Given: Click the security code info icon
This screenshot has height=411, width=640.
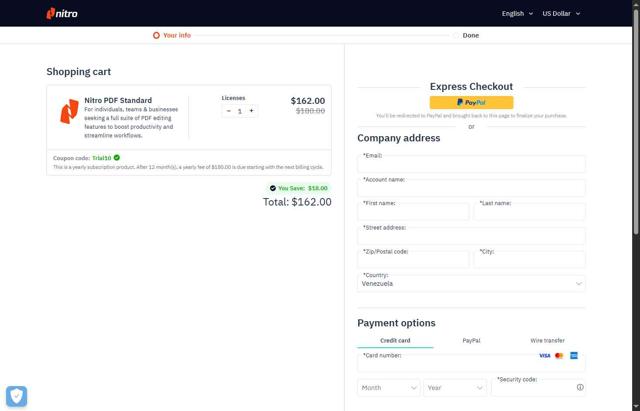Looking at the screenshot, I should pos(580,387).
